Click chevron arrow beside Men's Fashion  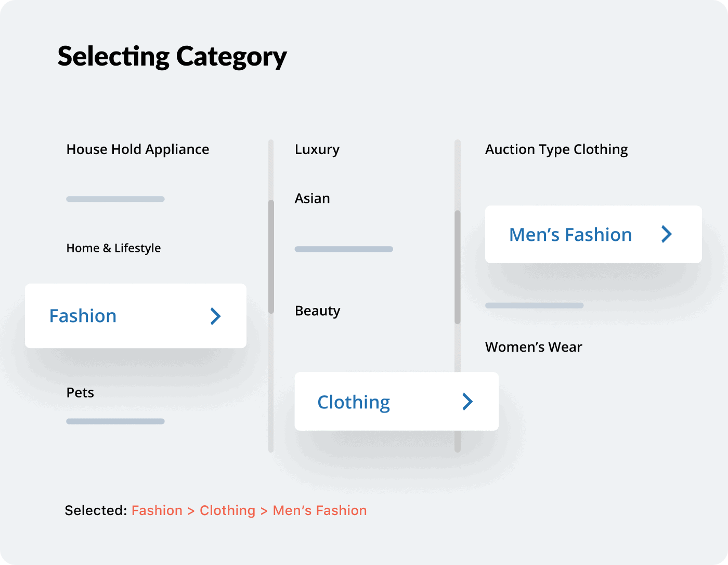667,235
